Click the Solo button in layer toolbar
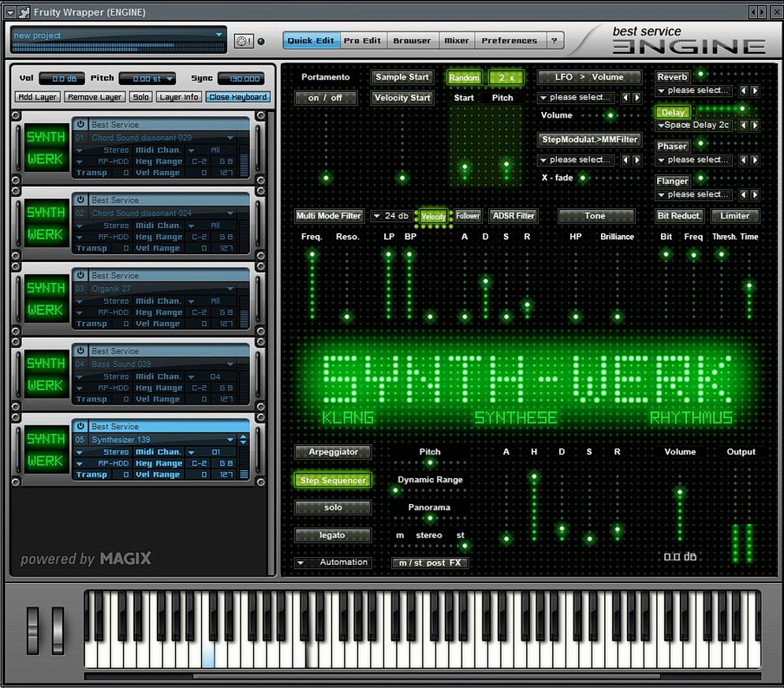 coord(140,97)
